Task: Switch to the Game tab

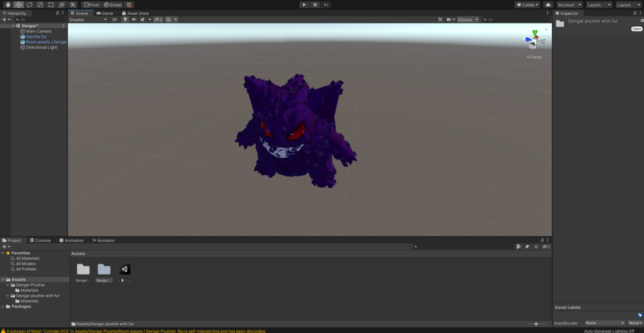Action: coord(104,13)
